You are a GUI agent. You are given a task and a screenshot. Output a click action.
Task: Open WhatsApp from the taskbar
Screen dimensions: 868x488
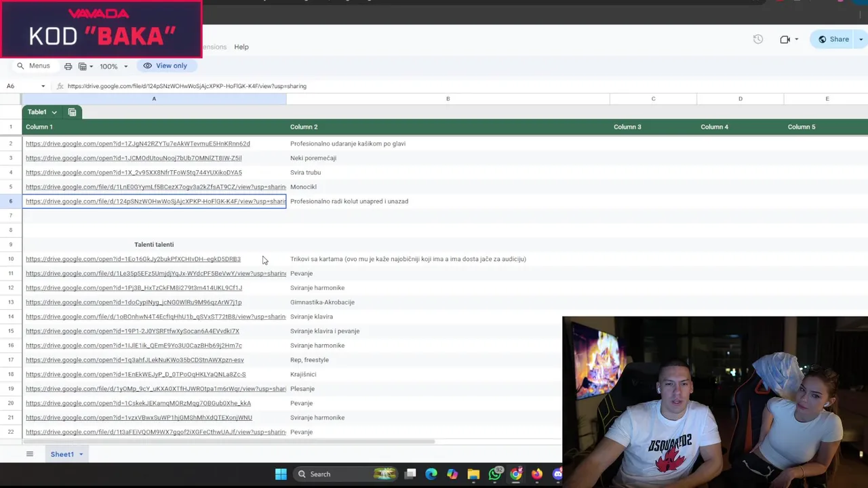click(x=495, y=474)
